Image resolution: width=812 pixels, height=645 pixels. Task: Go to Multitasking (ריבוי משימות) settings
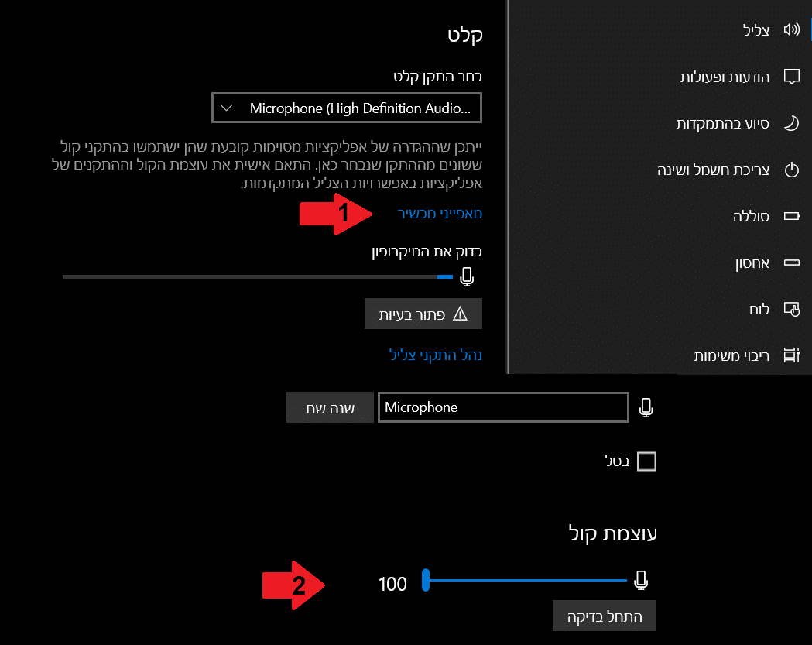(731, 356)
